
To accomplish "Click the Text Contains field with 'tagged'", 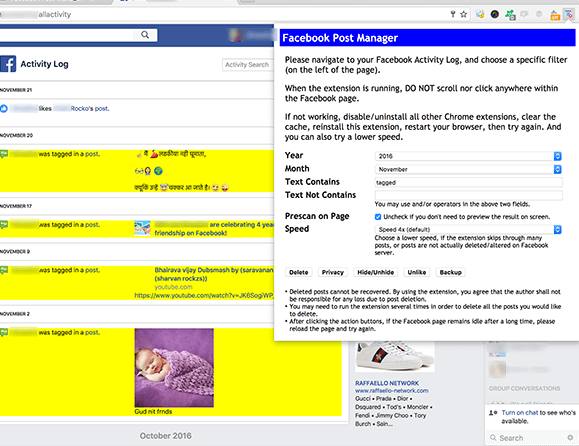I will [x=469, y=182].
